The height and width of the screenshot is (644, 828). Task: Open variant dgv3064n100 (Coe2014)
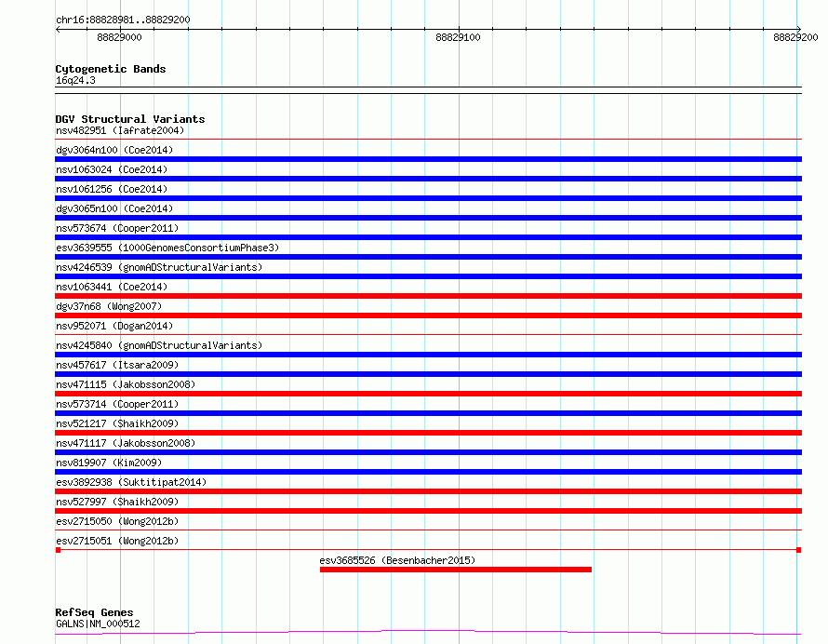click(x=114, y=150)
